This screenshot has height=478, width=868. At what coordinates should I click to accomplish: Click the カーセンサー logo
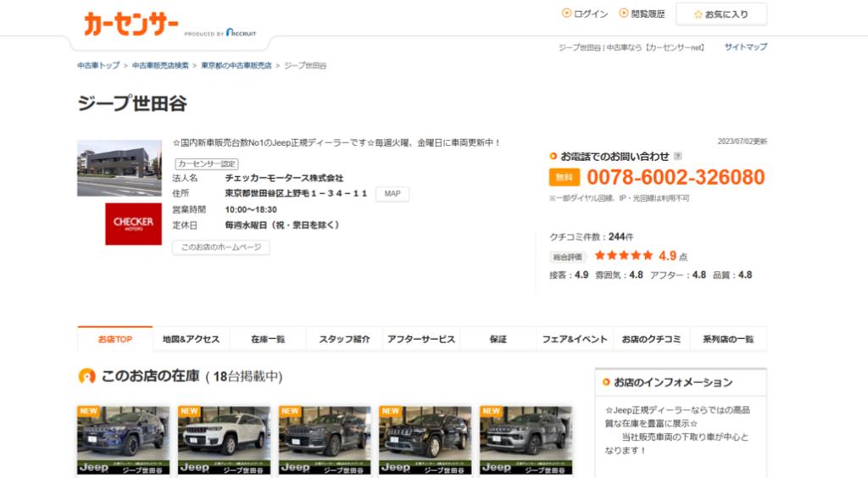[x=131, y=25]
